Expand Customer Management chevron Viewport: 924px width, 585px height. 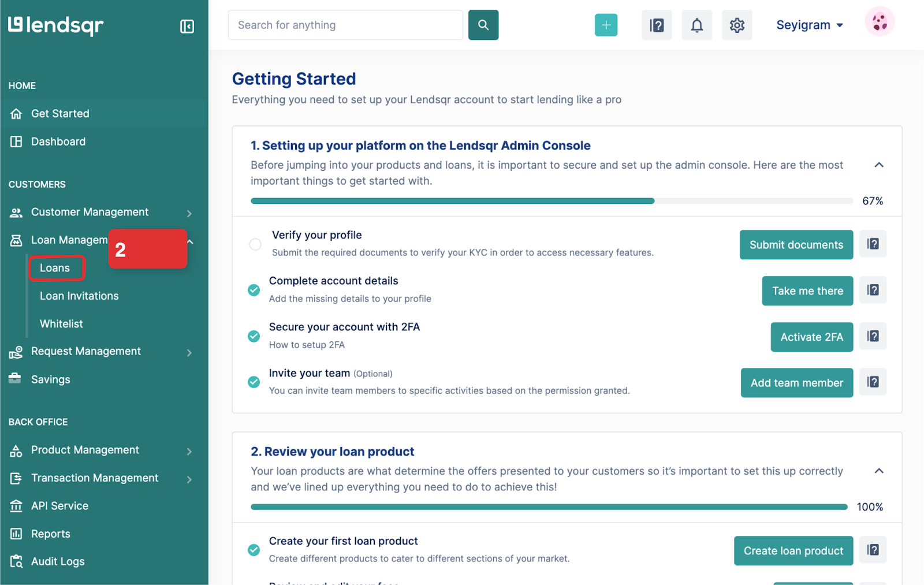click(x=189, y=213)
